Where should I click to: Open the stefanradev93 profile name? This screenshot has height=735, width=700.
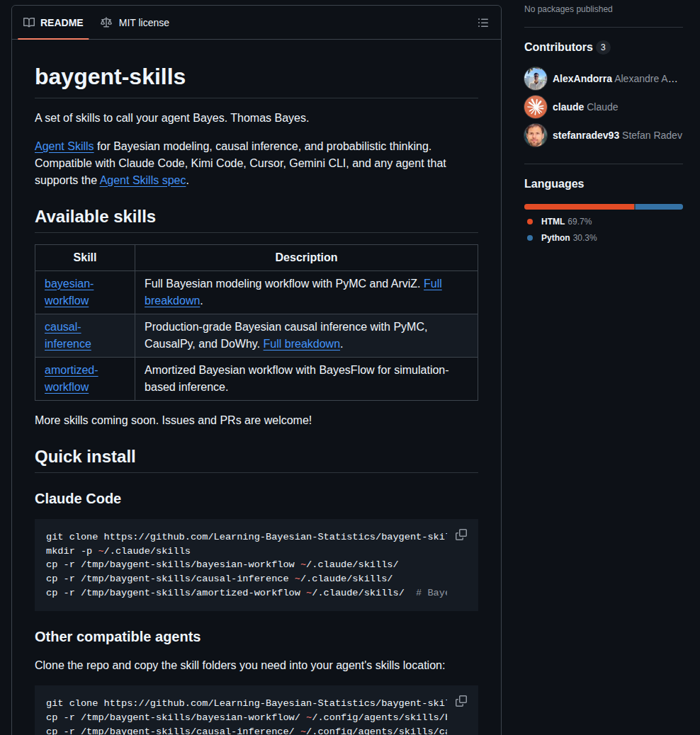click(586, 135)
